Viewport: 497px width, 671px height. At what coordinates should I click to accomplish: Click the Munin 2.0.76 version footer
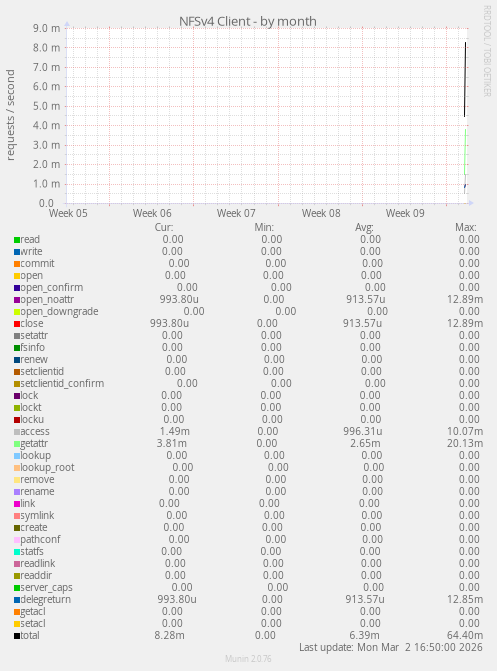click(248, 659)
